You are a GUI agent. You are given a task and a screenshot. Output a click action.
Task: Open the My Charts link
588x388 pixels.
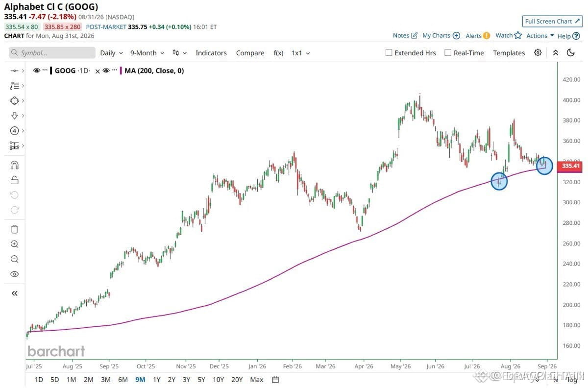[x=441, y=36]
